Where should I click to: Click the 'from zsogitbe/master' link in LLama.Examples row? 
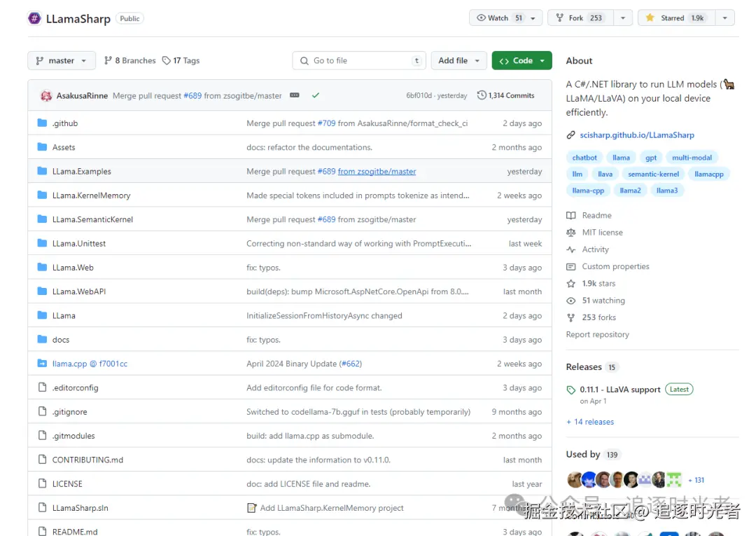[377, 171]
